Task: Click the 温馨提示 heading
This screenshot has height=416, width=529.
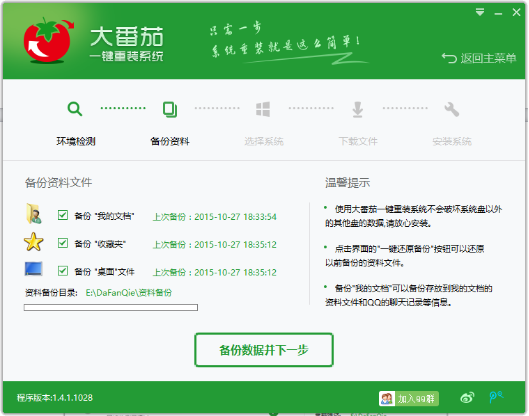Action: [347, 183]
